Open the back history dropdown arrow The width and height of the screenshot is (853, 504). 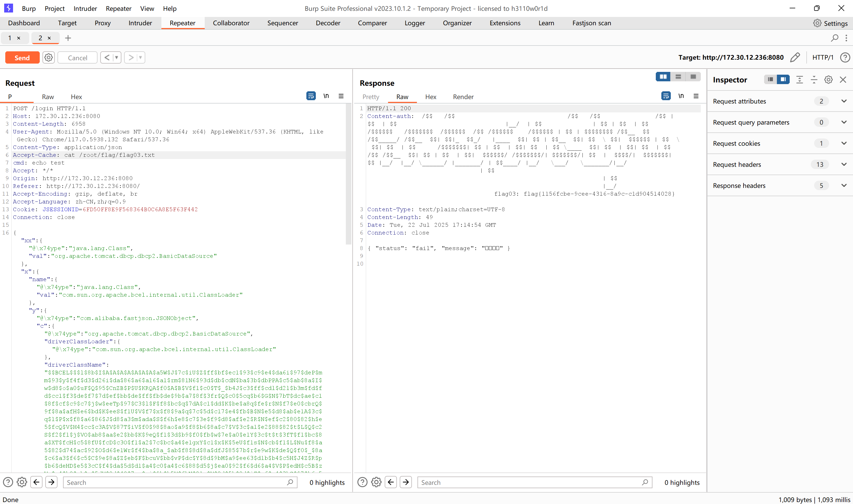tap(117, 57)
